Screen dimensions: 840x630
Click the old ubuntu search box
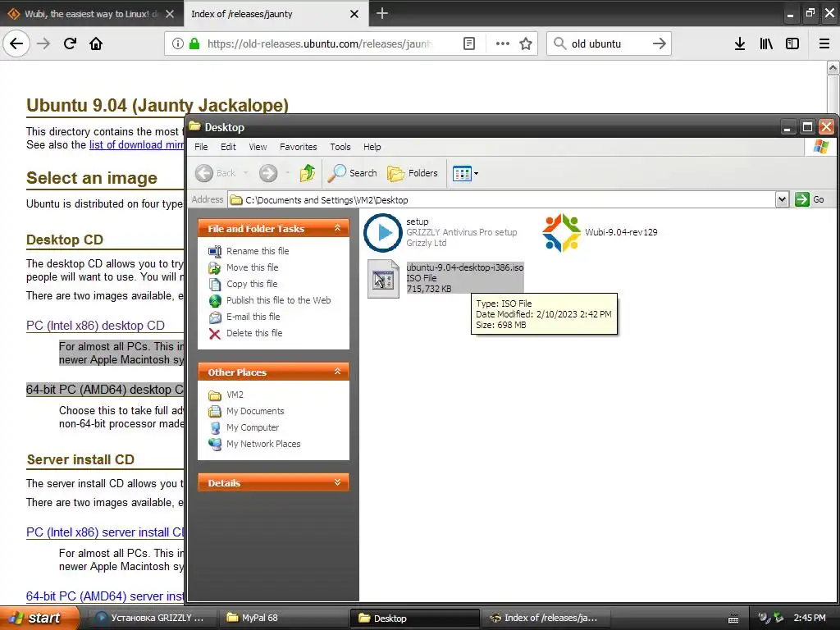[x=608, y=43]
